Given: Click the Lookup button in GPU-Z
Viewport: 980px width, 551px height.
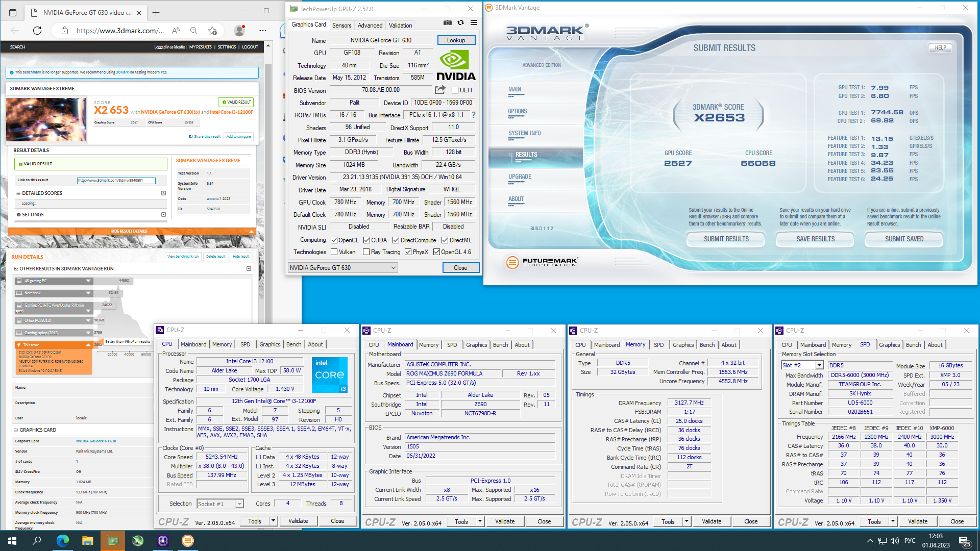Looking at the screenshot, I should pos(456,40).
